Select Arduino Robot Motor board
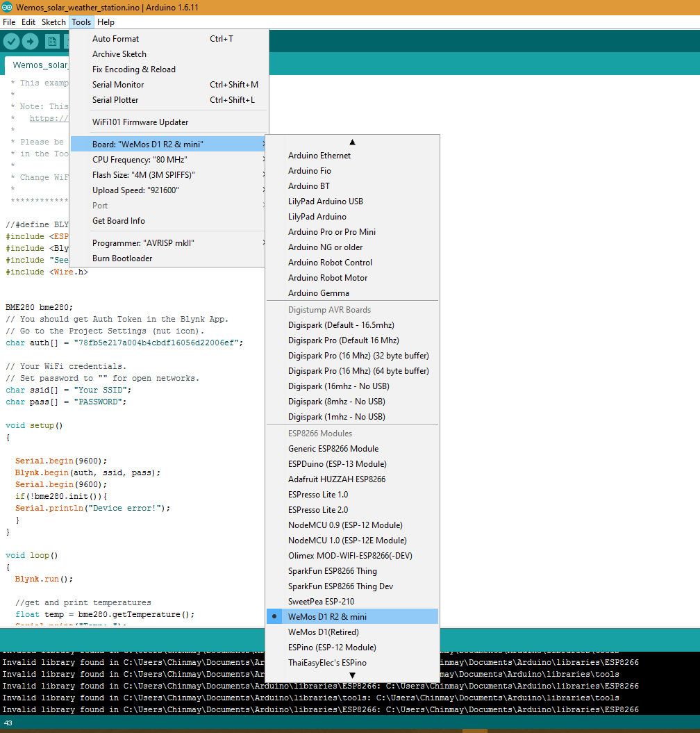Image resolution: width=700 pixels, height=733 pixels. click(x=352, y=278)
